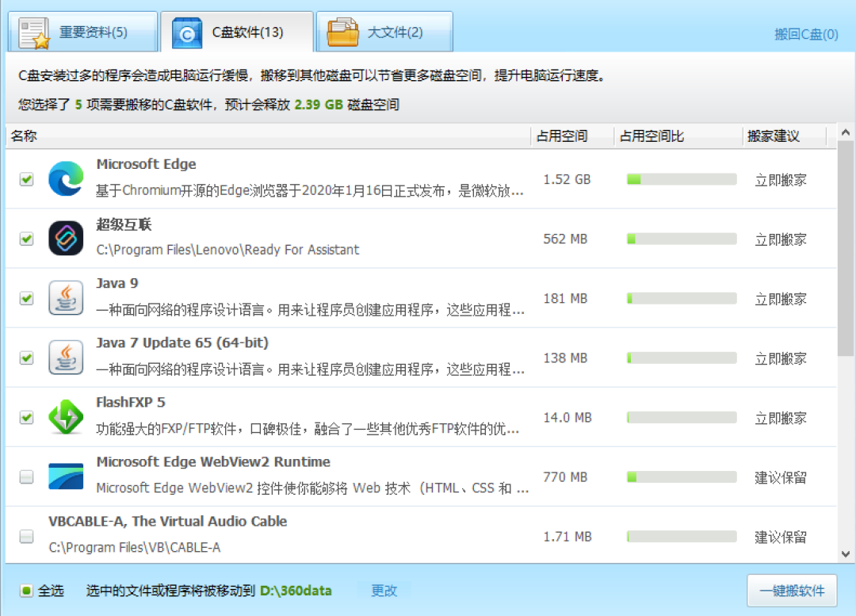Click the 一键搬软件 button

[x=792, y=591]
